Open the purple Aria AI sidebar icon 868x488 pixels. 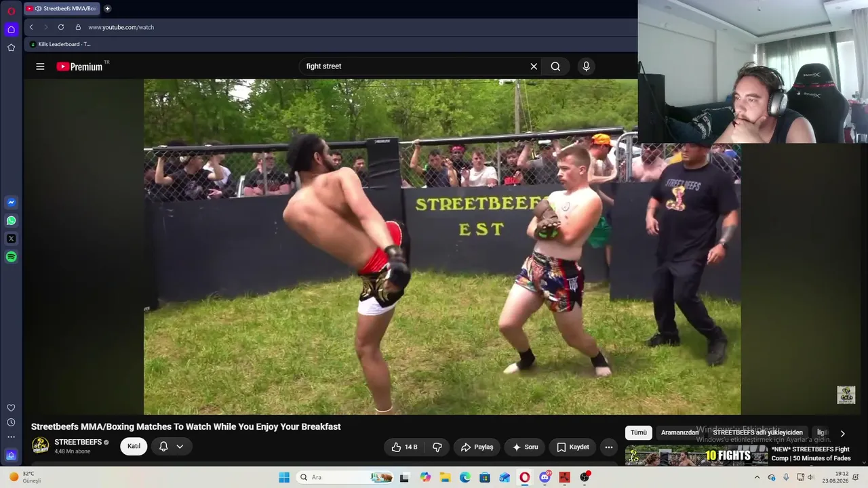[x=11, y=455]
